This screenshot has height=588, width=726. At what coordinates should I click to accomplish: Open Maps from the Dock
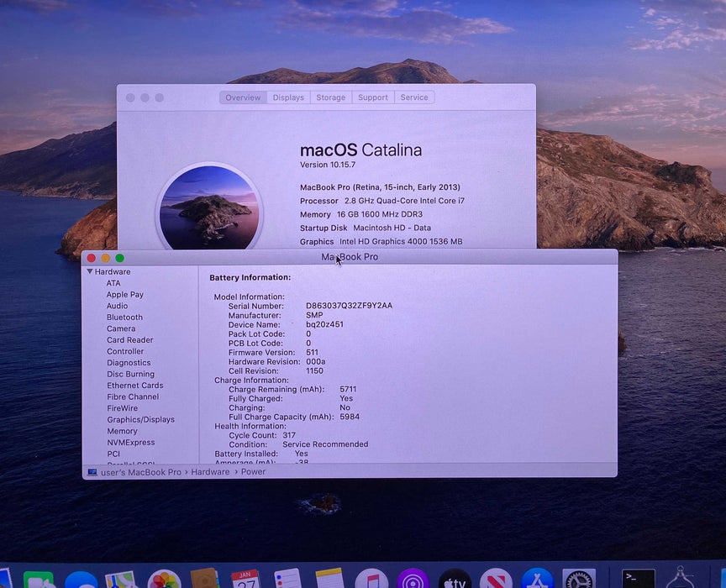pos(120,580)
